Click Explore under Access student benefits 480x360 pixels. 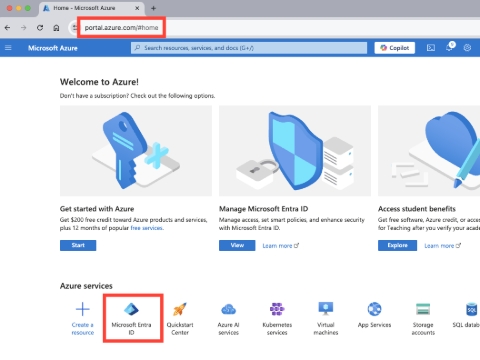point(397,245)
